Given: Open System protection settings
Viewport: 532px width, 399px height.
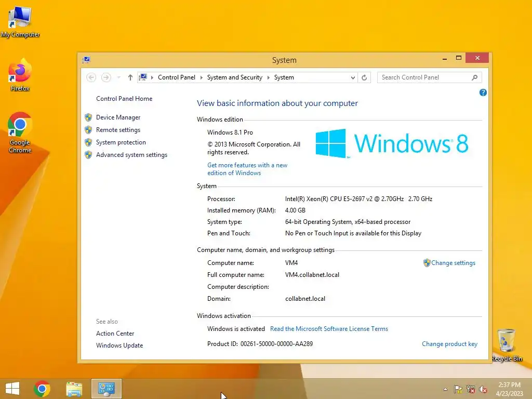Looking at the screenshot, I should [x=121, y=142].
